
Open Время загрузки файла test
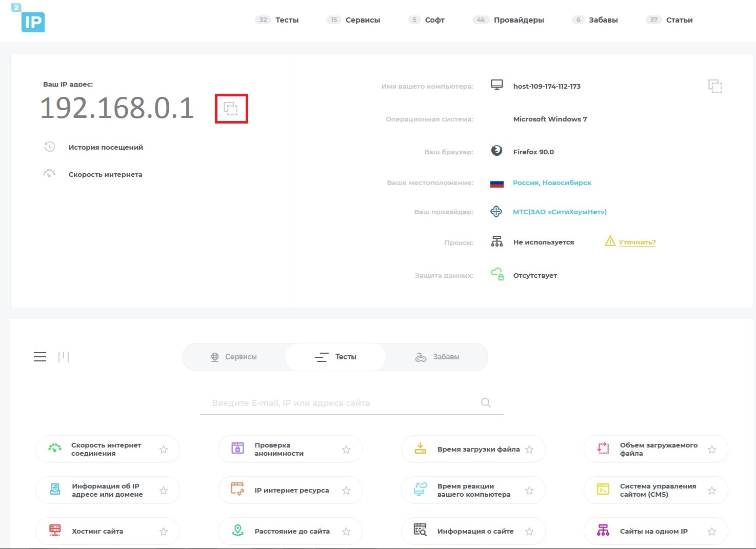click(x=473, y=449)
